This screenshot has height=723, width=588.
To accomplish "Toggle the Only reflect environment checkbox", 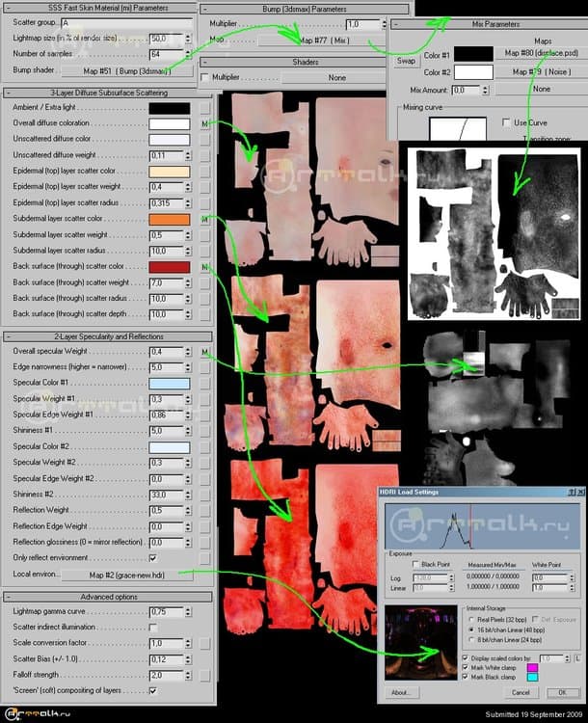I will (153, 557).
